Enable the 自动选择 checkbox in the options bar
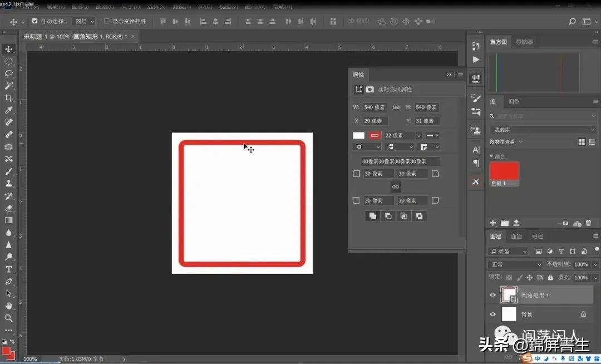The image size is (601, 364). point(34,21)
